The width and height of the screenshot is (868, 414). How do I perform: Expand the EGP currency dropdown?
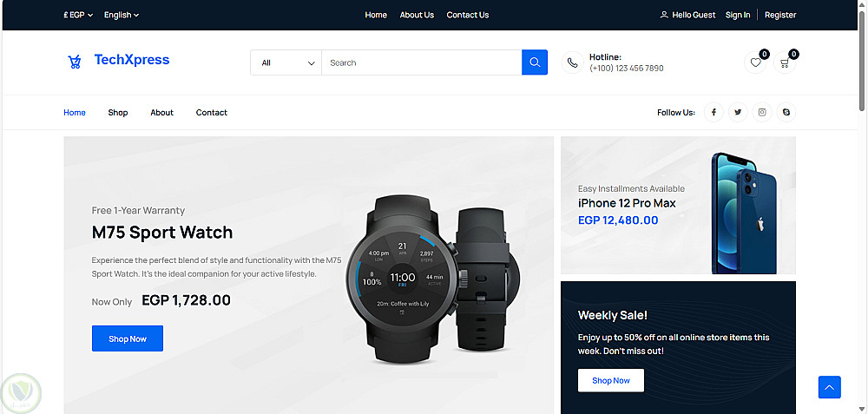coord(78,15)
